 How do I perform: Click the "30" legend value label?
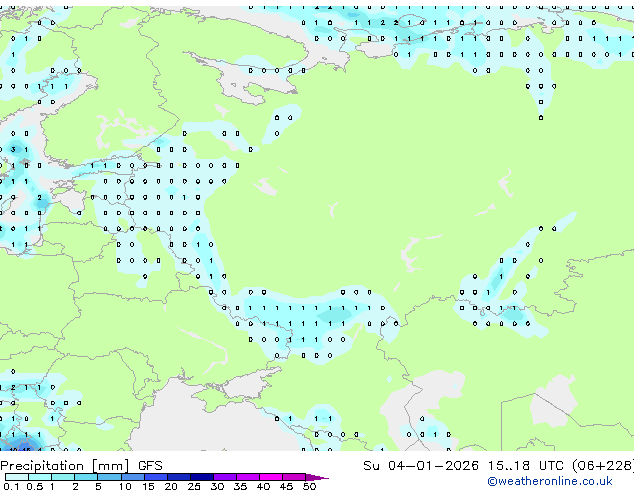pos(218,486)
